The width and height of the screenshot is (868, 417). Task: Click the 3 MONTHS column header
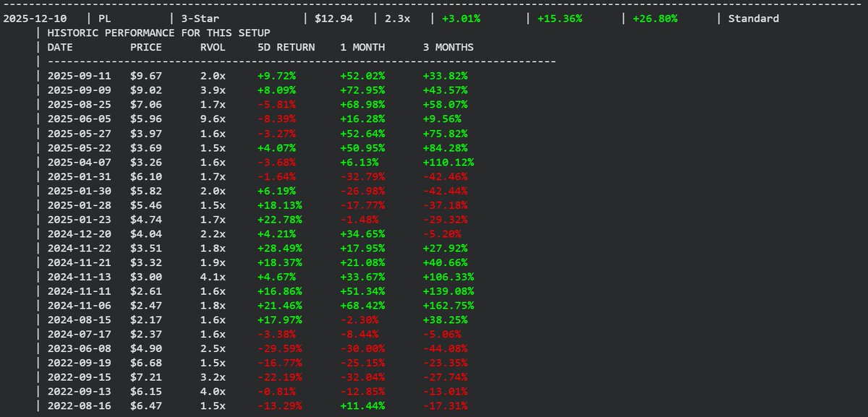(x=448, y=47)
